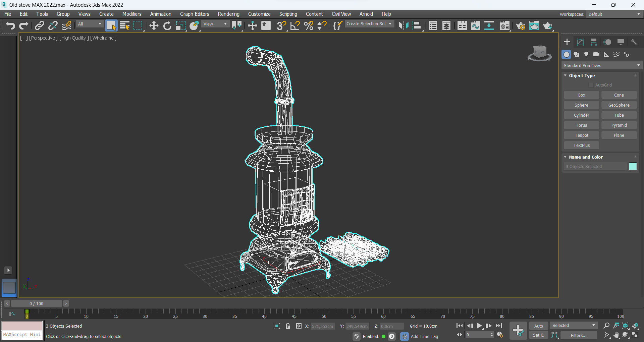This screenshot has height=342, width=644.
Task: Click the Wireframe viewport shading label
Action: [103, 38]
